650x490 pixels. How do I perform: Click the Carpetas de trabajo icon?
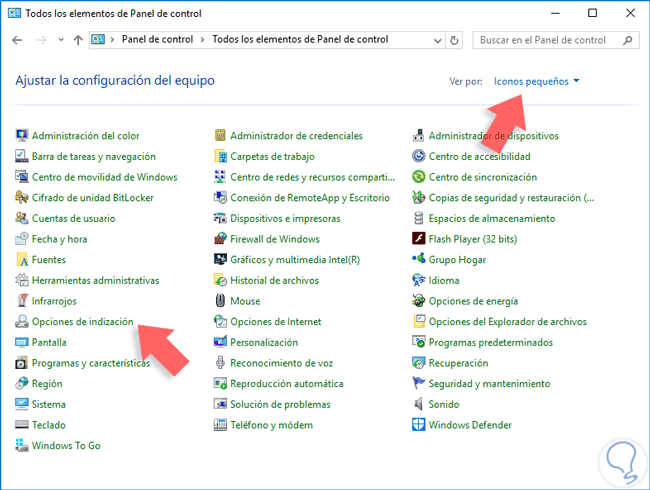click(x=220, y=156)
